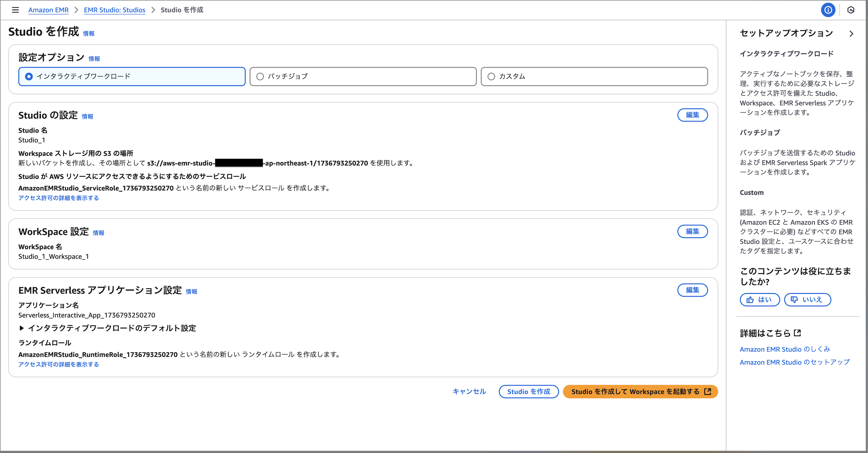Open Amazon EMR Studio のしくみ link
The image size is (868, 453).
pyautogui.click(x=785, y=349)
